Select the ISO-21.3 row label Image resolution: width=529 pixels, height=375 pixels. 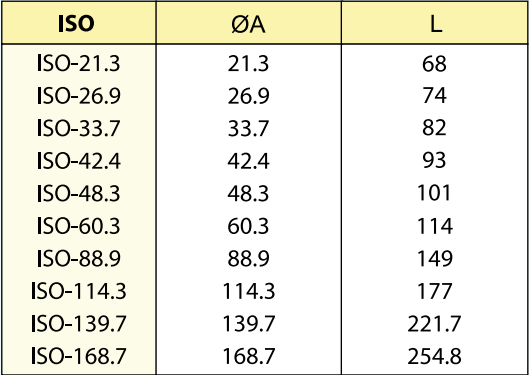click(x=79, y=63)
